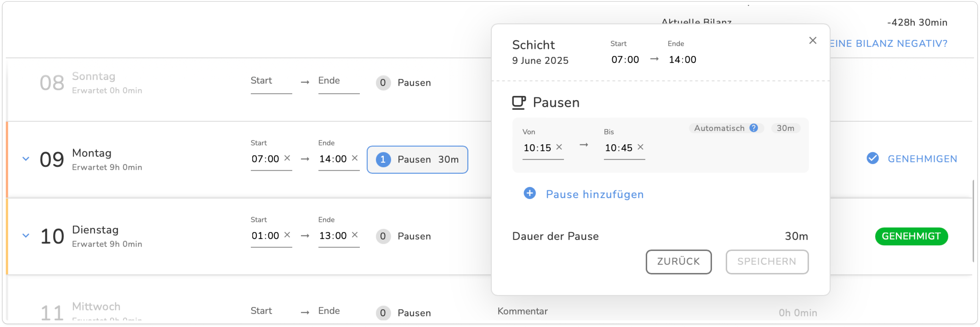Click the Von break time field
Viewport: 980px width, 327px height.
[537, 148]
